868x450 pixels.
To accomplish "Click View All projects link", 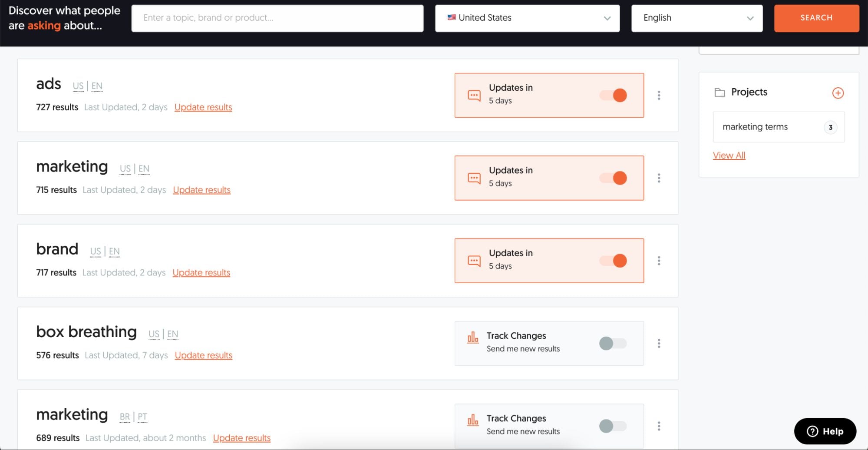I will click(x=729, y=156).
